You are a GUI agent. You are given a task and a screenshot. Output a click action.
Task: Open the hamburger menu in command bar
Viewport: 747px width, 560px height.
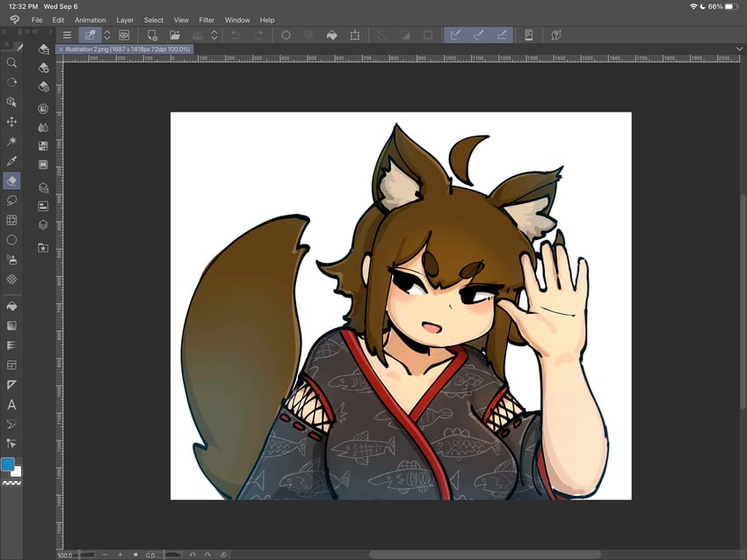point(67,35)
